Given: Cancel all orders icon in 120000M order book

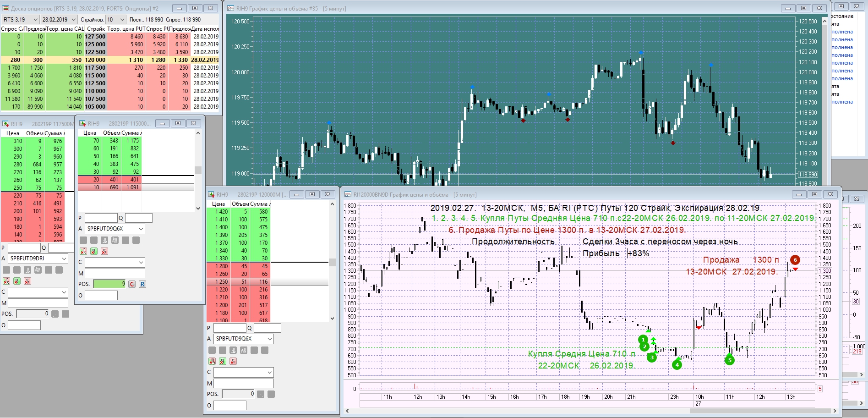Looking at the screenshot, I should click(x=212, y=361).
